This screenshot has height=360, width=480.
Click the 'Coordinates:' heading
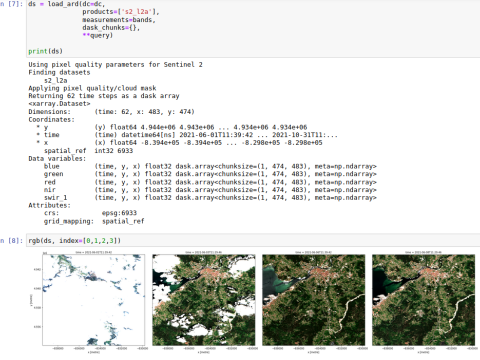click(52, 119)
